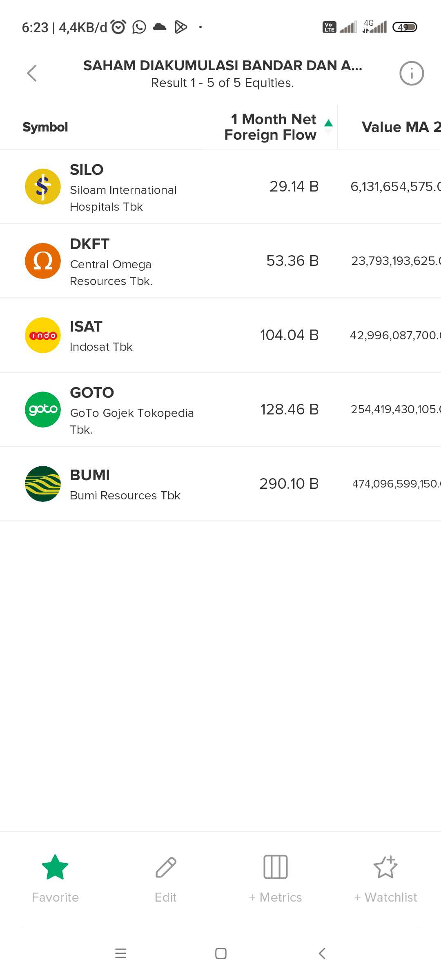Tap the SILO company logo
This screenshot has width=441, height=980.
click(43, 187)
